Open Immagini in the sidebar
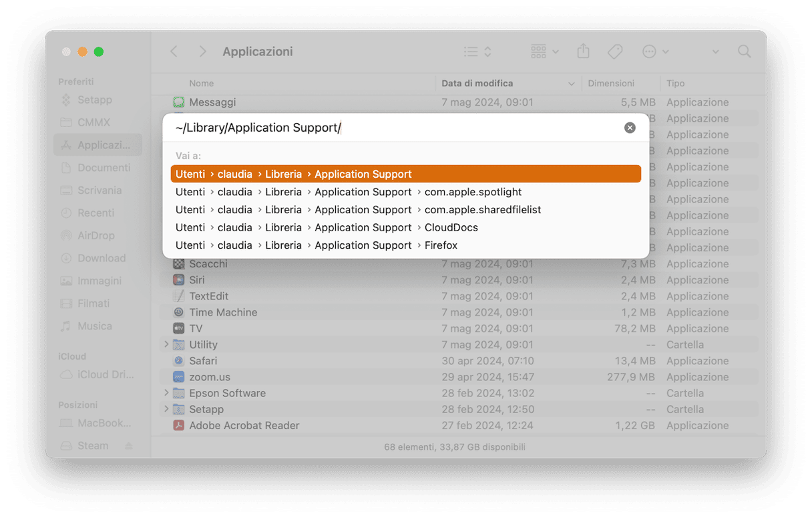Screen dimensions: 812x518 pos(97,281)
